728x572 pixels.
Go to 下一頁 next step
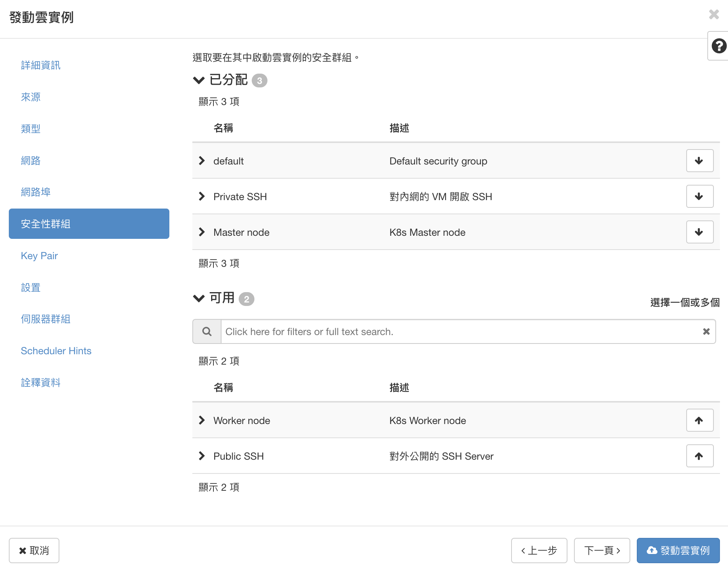pyautogui.click(x=602, y=551)
